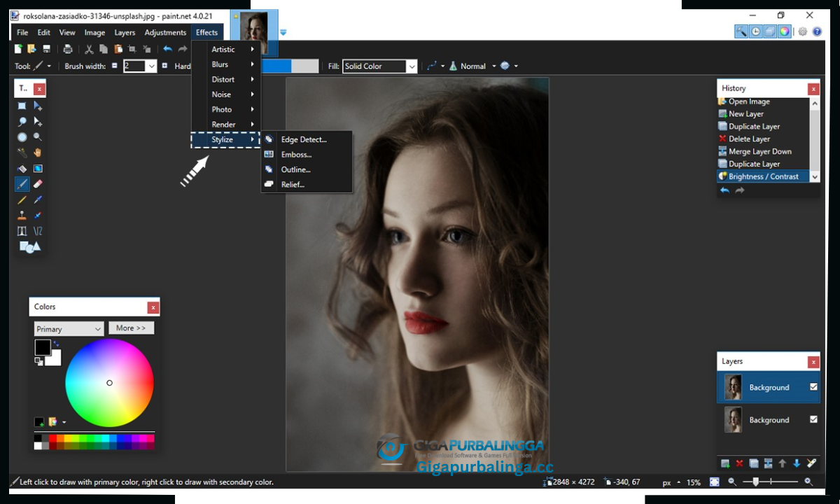
Task: Select the Move Selected Pixels tool
Action: click(38, 106)
